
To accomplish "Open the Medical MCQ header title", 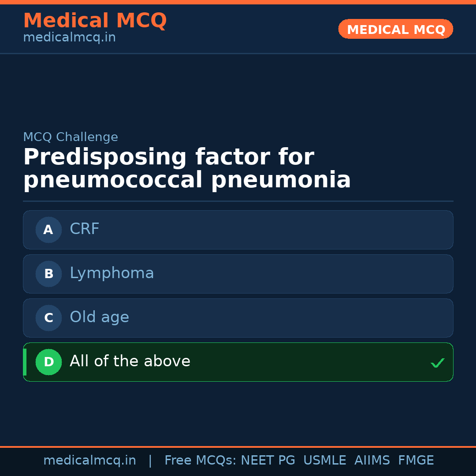I will tap(95, 21).
